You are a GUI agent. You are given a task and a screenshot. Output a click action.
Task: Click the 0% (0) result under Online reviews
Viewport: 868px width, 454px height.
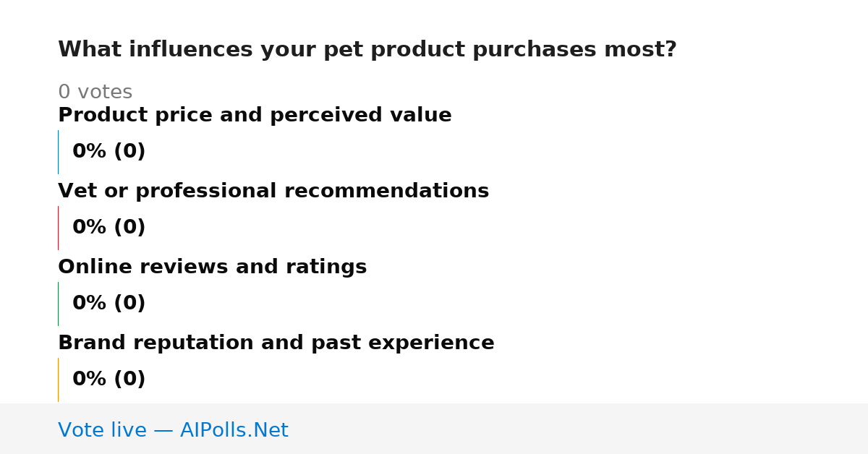pos(109,304)
